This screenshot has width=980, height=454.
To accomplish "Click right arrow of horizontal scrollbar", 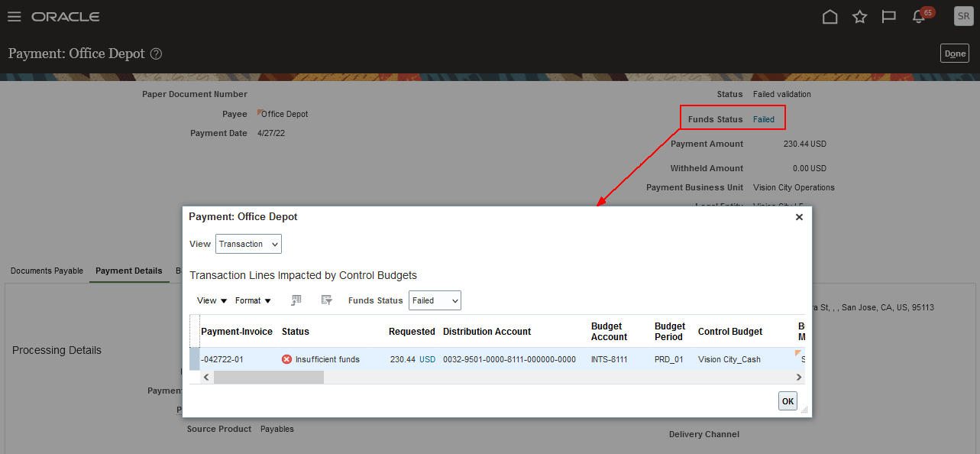I will 799,378.
